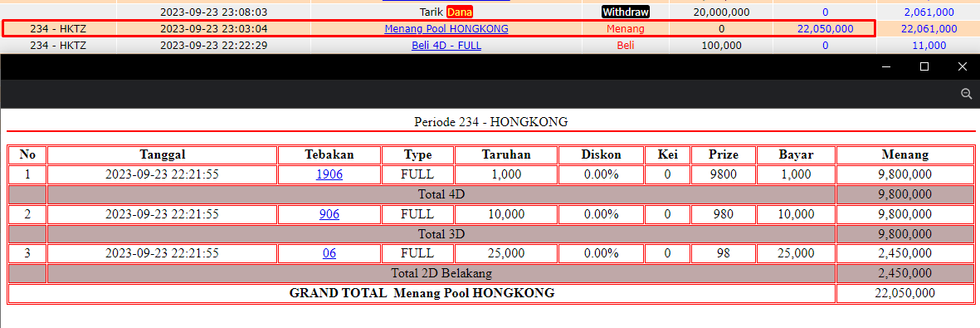Screen dimensions: 980x328
Task: Click the Type column header
Action: pyautogui.click(x=418, y=154)
